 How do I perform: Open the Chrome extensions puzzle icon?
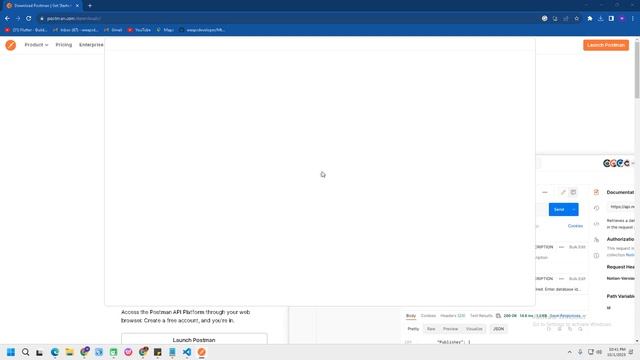[590, 18]
